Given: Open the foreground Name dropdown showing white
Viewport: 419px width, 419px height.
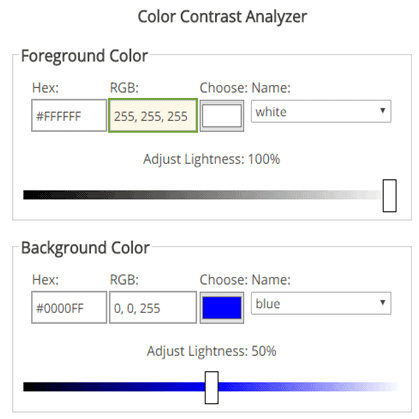Looking at the screenshot, I should click(x=321, y=111).
